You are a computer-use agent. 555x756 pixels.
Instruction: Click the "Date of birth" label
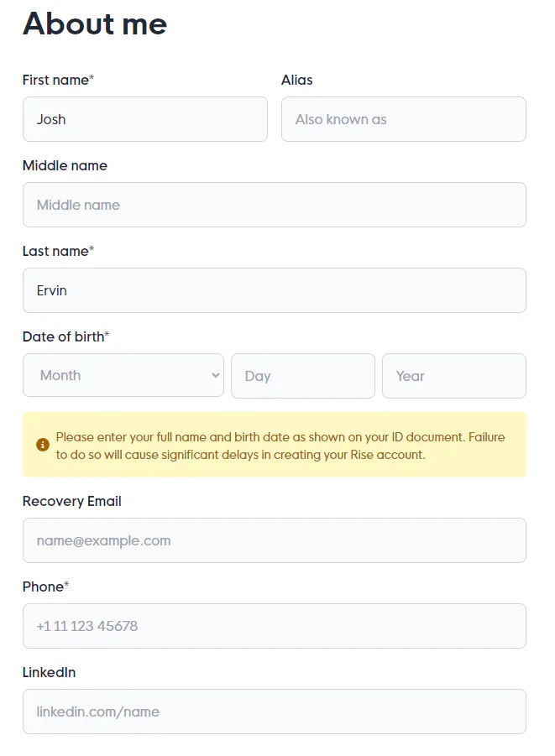tap(65, 336)
